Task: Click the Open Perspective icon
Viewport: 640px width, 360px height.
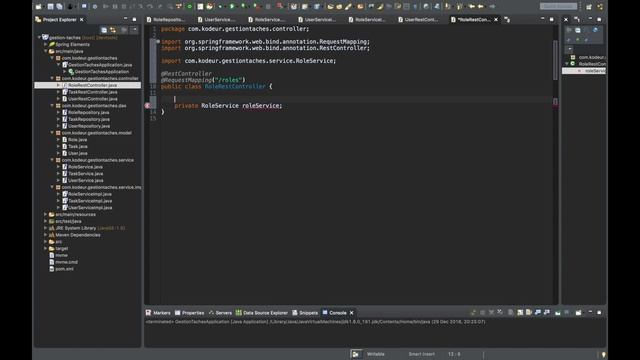Action: [589, 7]
